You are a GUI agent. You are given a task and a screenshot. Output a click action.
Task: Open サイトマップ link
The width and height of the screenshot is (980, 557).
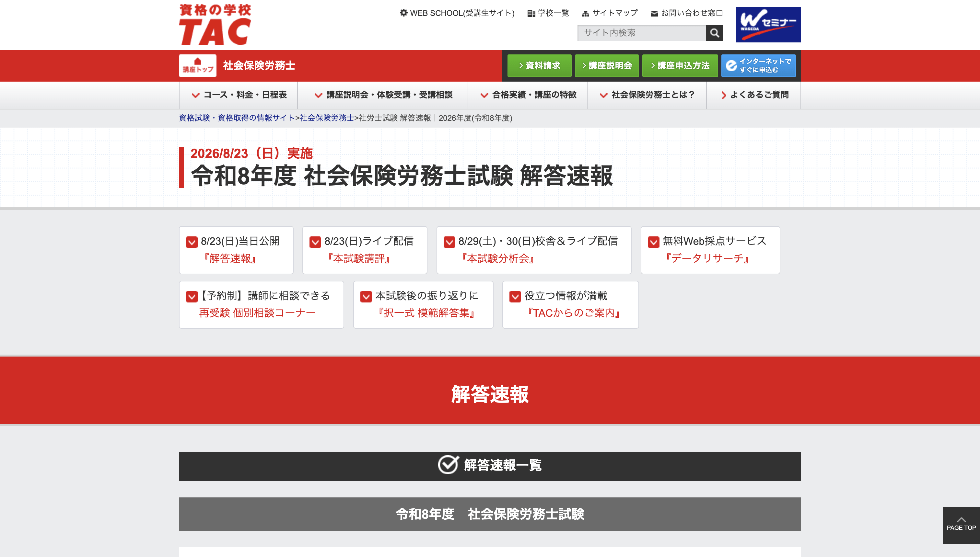(615, 13)
